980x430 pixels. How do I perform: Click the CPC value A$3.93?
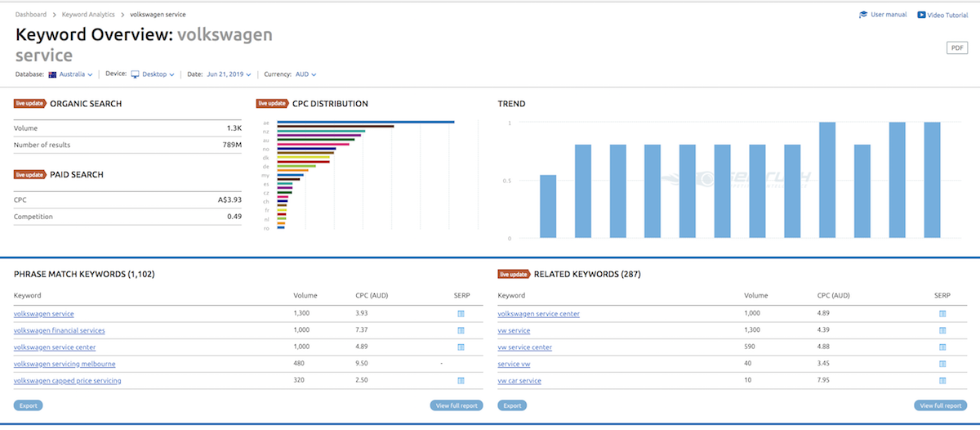[229, 199]
